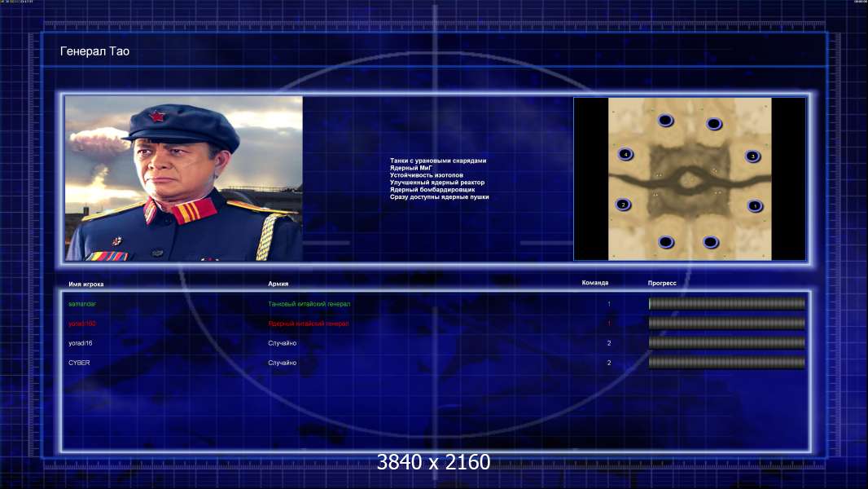The image size is (868, 489).
Task: Click 'Улучшенный ядерный реактор' feature line
Action: point(436,183)
